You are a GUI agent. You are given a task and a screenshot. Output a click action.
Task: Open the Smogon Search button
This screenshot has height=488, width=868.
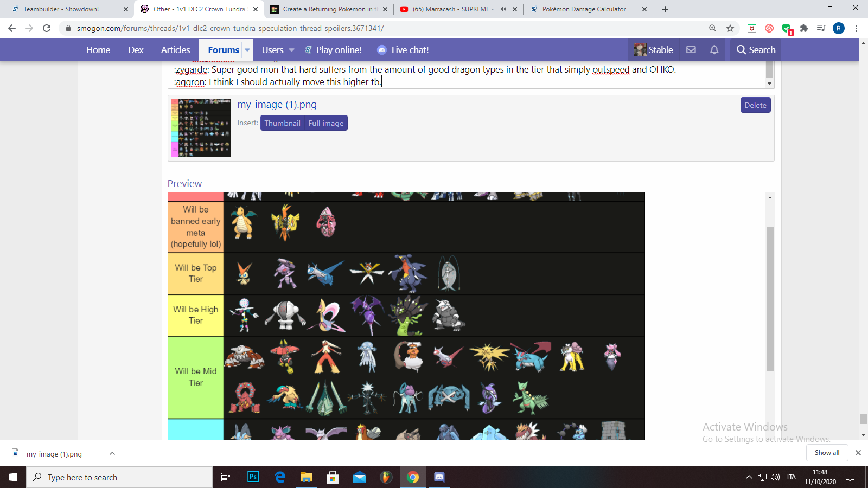click(756, 50)
